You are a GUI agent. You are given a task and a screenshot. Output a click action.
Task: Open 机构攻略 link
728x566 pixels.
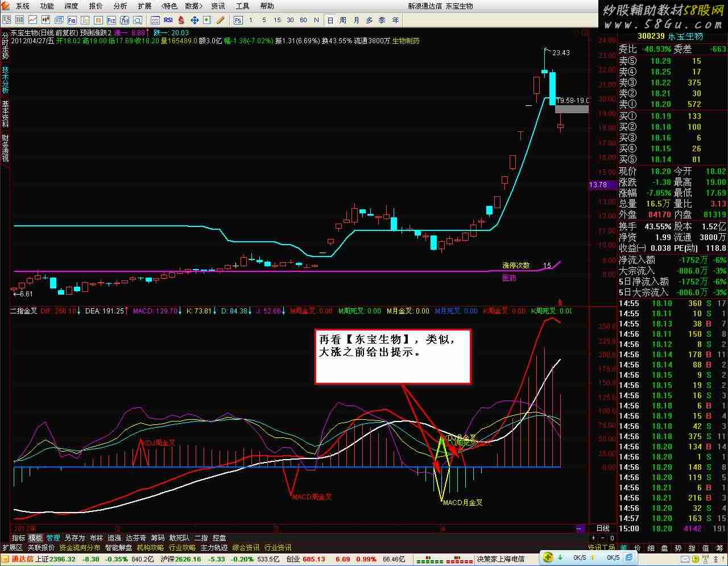pyautogui.click(x=150, y=548)
